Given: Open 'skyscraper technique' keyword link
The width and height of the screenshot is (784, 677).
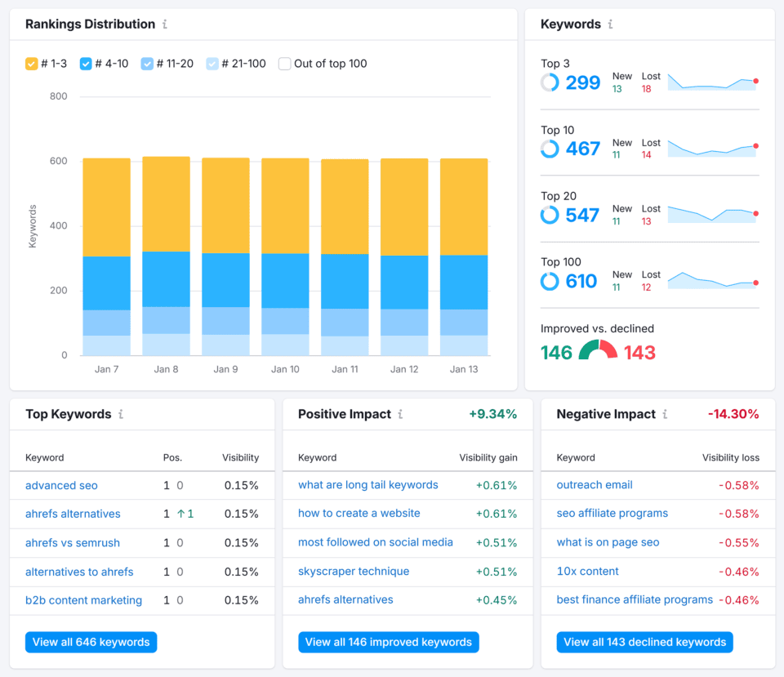Looking at the screenshot, I should pos(354,571).
